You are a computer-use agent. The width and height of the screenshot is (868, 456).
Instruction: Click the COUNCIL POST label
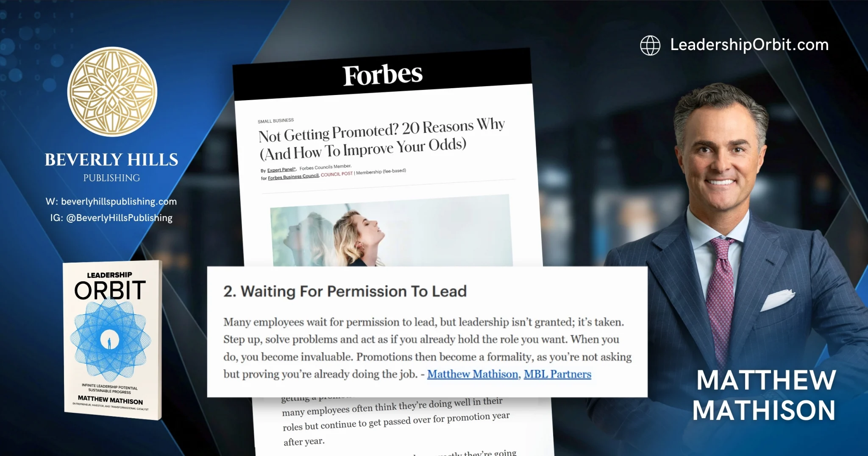(337, 174)
